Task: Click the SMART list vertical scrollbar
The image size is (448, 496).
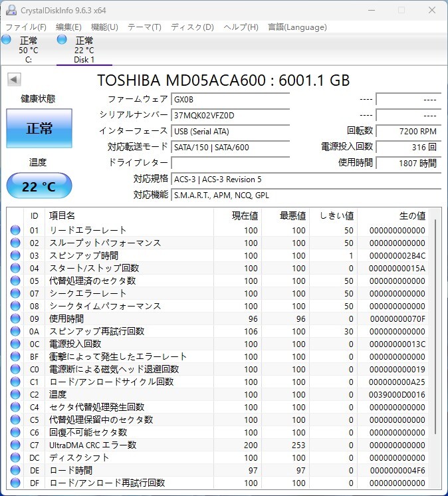Action: (435, 326)
